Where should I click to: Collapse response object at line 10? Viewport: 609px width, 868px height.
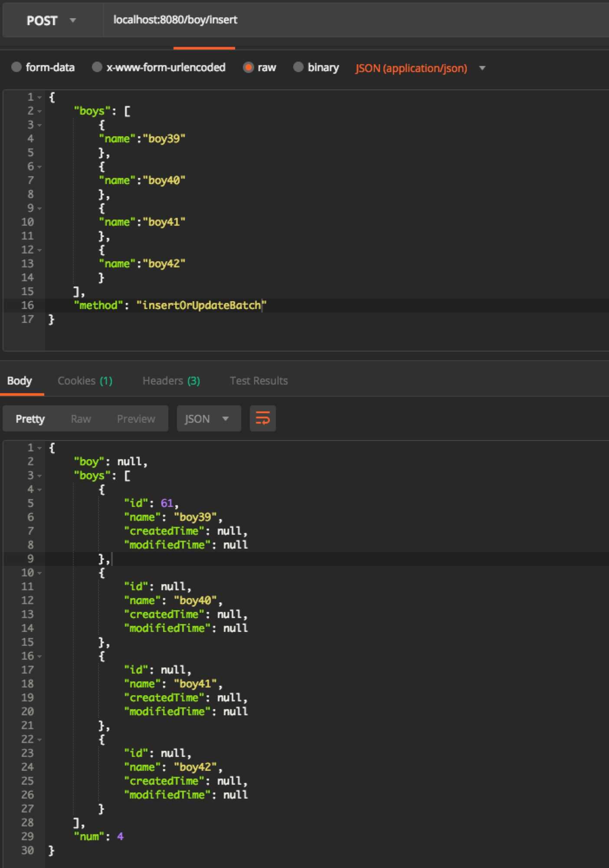pyautogui.click(x=39, y=573)
